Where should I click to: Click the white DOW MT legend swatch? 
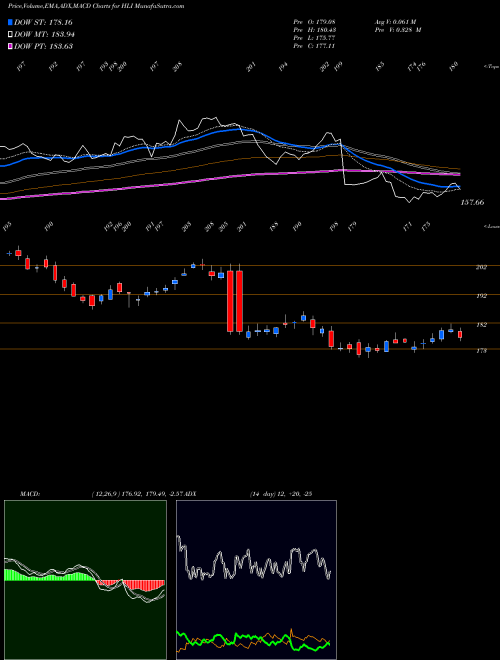[x=11, y=34]
